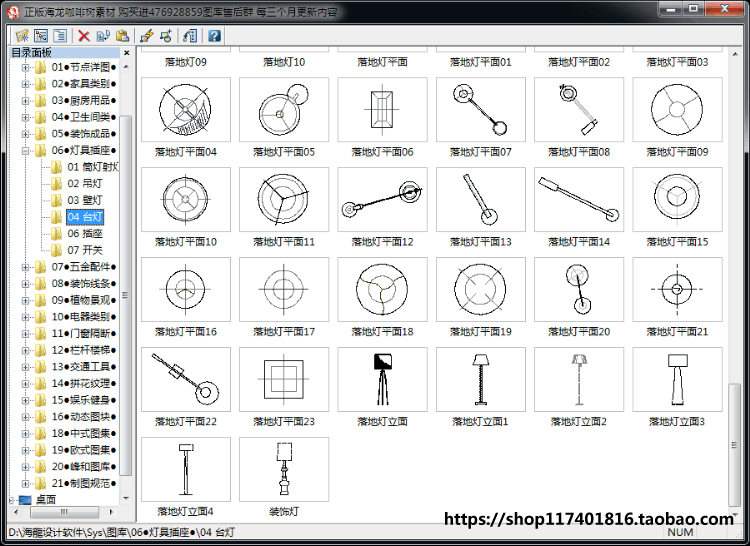Click the rename toolbar icon
The width and height of the screenshot is (750, 546).
pos(103,35)
